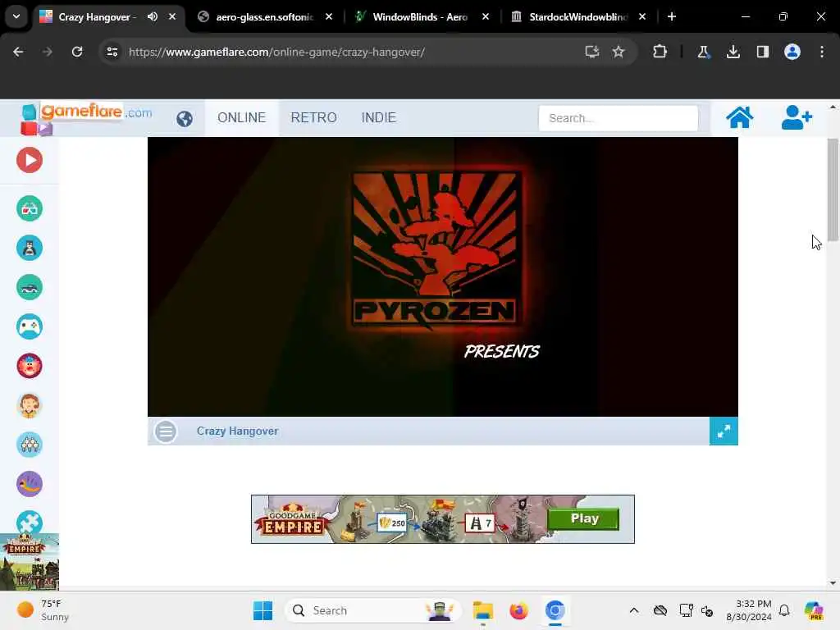
Task: Open the notifications bell icon
Action: click(784, 610)
